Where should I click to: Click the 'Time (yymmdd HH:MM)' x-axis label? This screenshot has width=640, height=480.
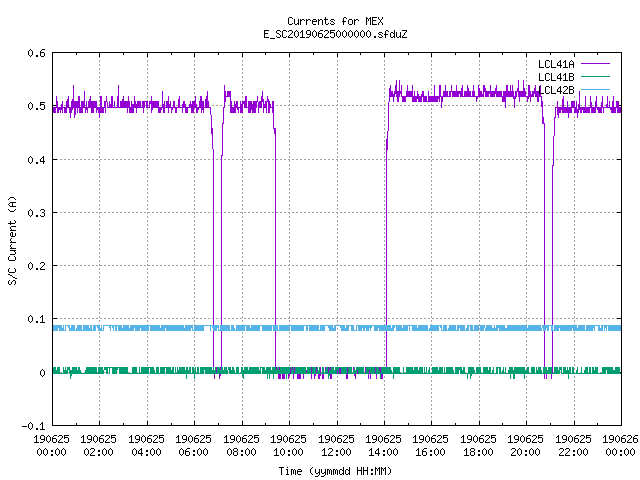(x=335, y=471)
